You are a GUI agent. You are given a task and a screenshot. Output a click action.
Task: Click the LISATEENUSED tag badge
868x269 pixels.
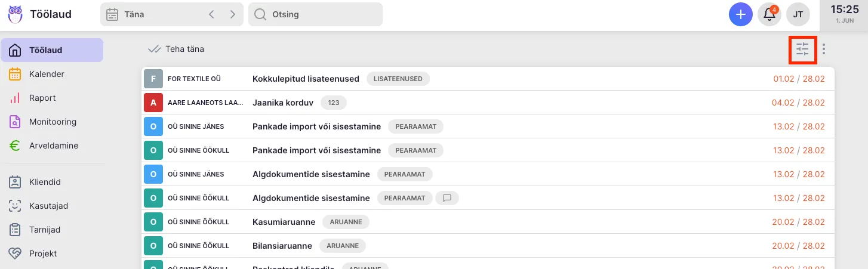398,79
